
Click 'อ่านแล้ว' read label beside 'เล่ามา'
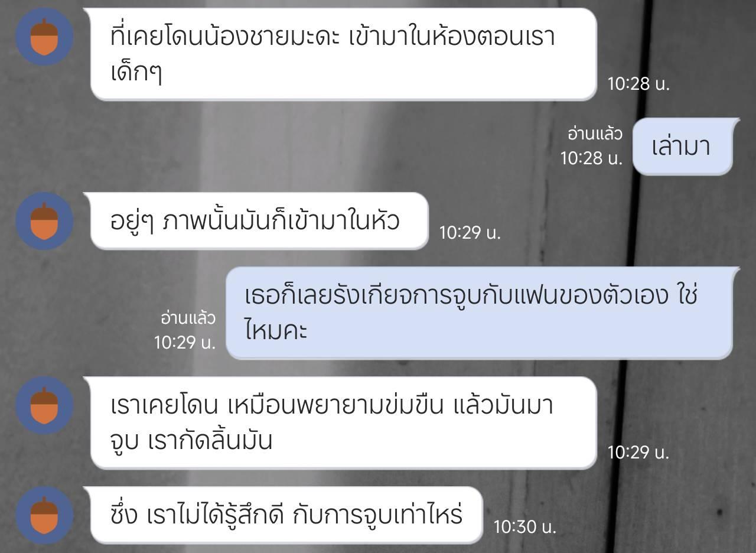[595, 135]
